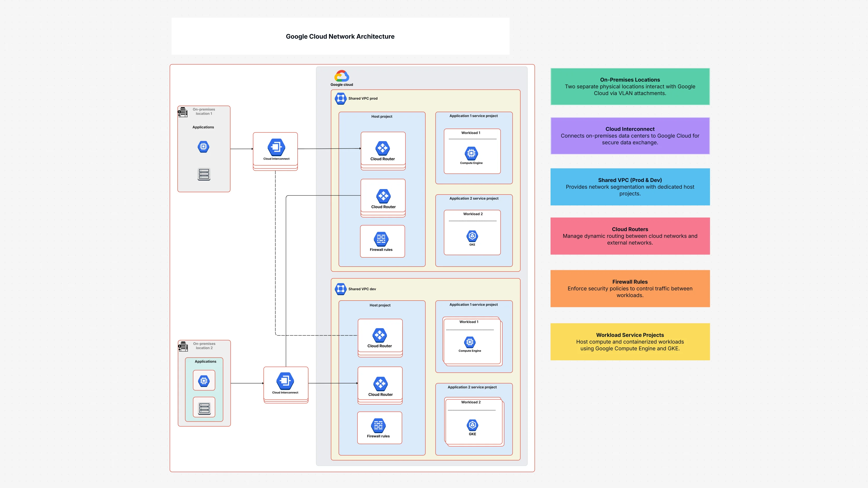The image size is (868, 488).
Task: Select the yellow Workload Service Projects card
Action: click(630, 342)
